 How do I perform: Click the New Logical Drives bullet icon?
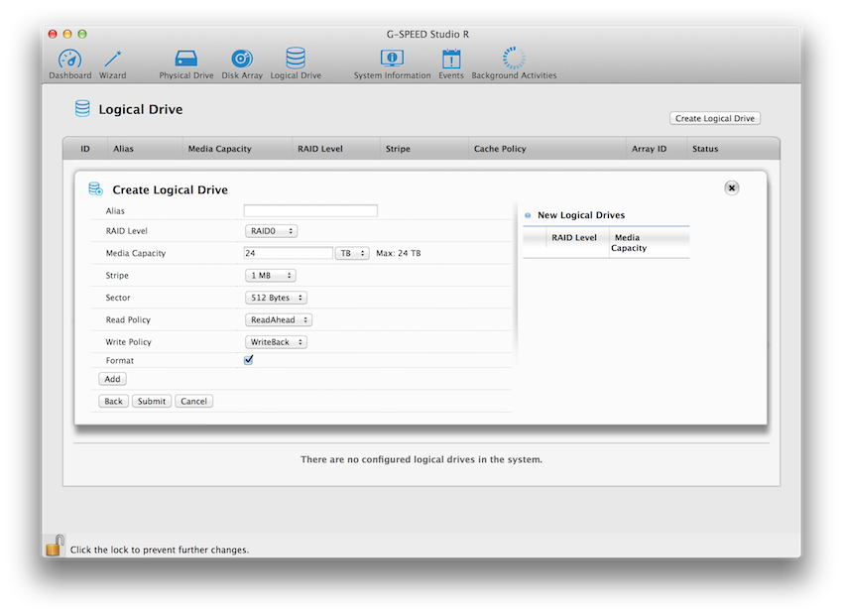(x=528, y=215)
